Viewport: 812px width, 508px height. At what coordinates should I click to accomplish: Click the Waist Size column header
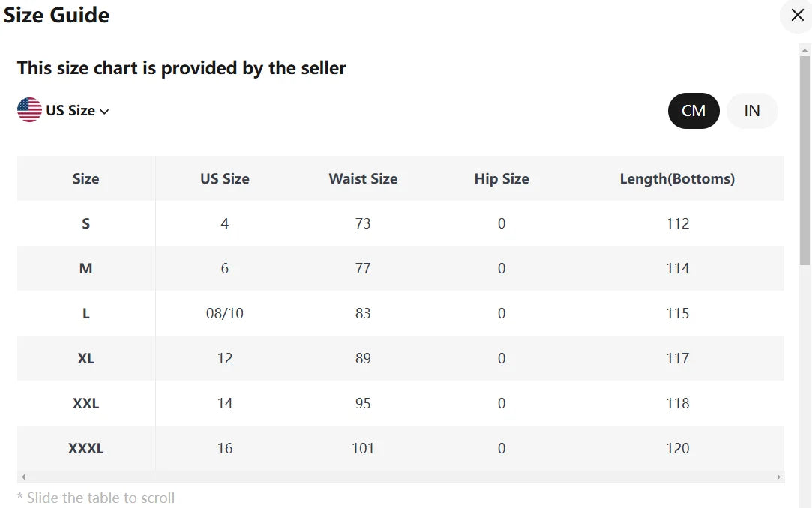(363, 178)
